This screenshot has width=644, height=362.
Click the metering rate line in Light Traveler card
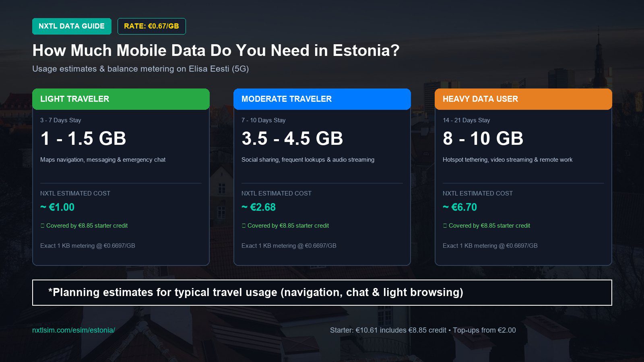coord(88,246)
